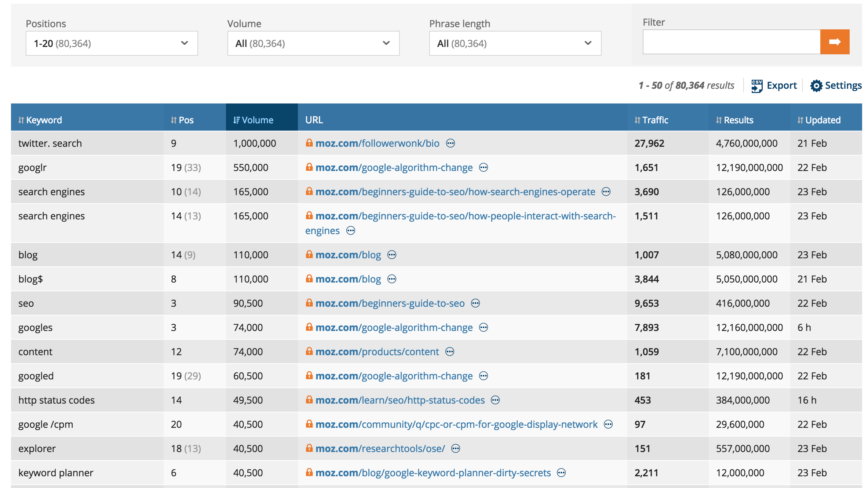Open the Volume All dropdown

[x=314, y=43]
